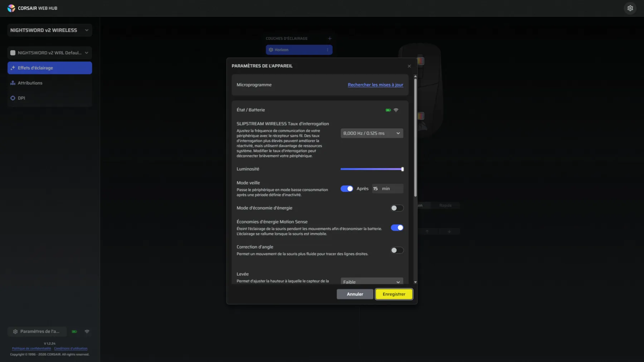
Task: Click the Enregistrer button
Action: point(394,294)
